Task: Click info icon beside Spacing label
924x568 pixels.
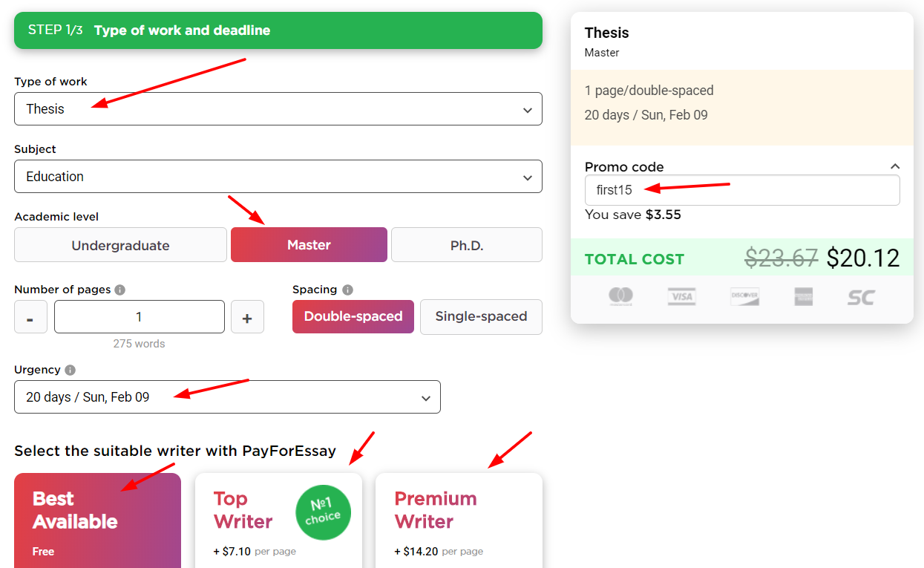Action: (x=347, y=290)
